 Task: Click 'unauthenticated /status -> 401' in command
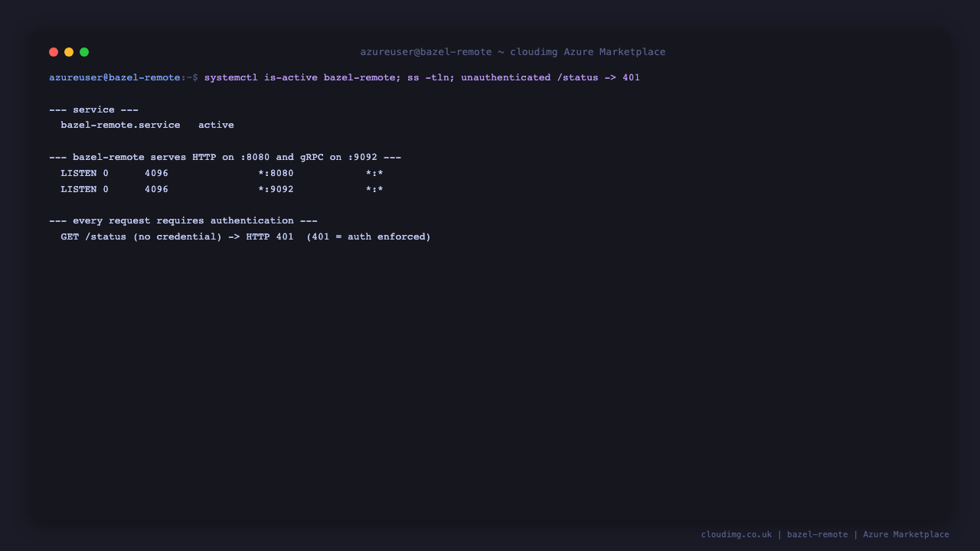(x=550, y=77)
